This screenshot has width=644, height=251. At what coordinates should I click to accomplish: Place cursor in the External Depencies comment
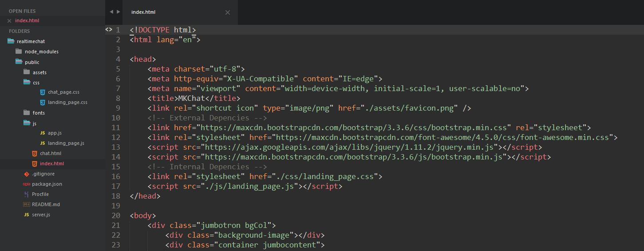tap(207, 118)
